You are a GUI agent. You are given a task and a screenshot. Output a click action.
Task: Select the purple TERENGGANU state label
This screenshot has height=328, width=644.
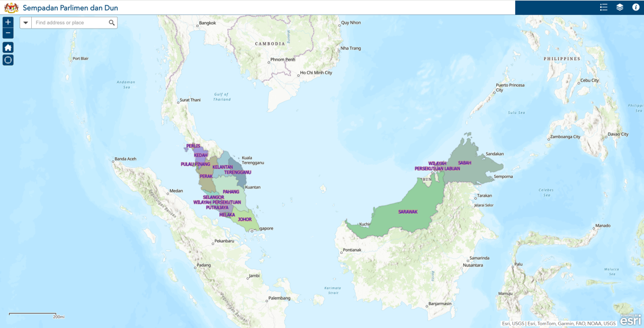click(x=238, y=173)
